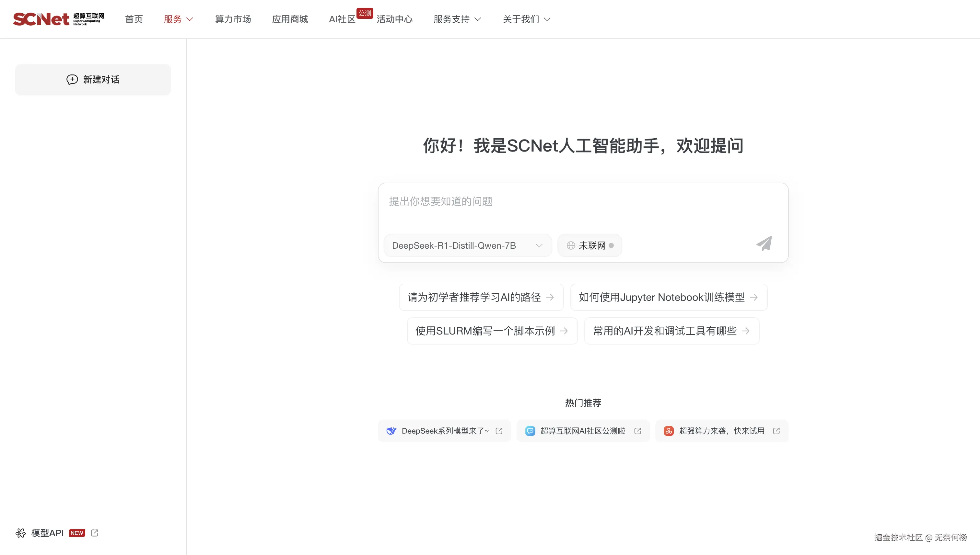Choose 如何使用Jupyter Notebook训练模型 prompt
This screenshot has height=555, width=980.
tap(668, 297)
